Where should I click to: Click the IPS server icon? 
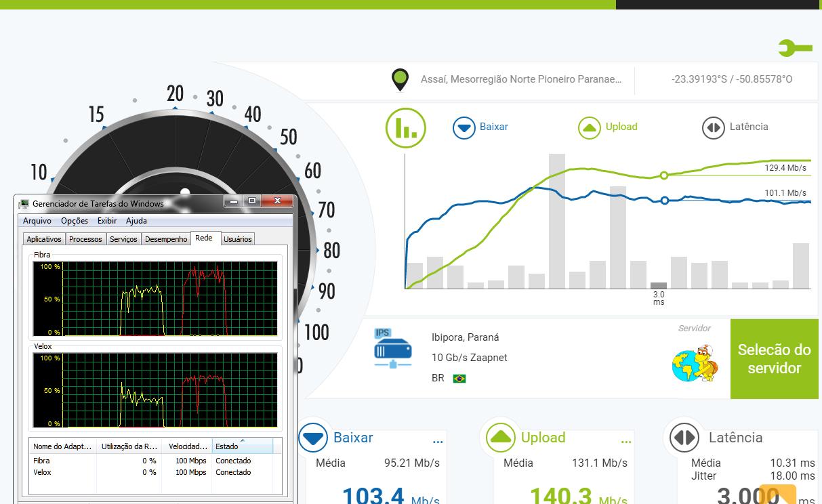click(x=392, y=348)
